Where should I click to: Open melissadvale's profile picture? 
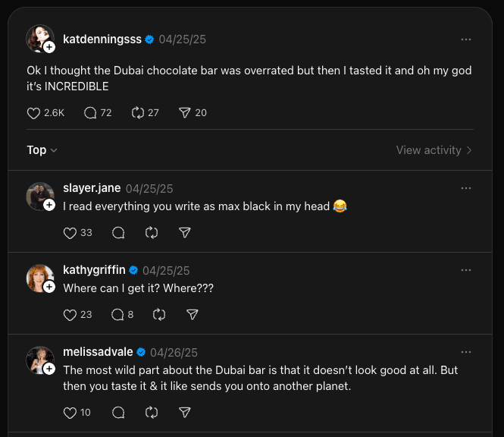coord(39,360)
